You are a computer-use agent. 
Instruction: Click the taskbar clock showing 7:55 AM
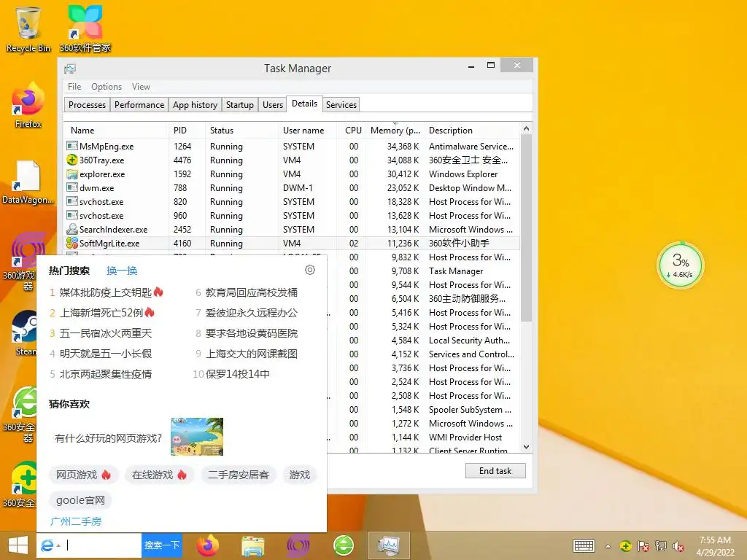coord(715,546)
